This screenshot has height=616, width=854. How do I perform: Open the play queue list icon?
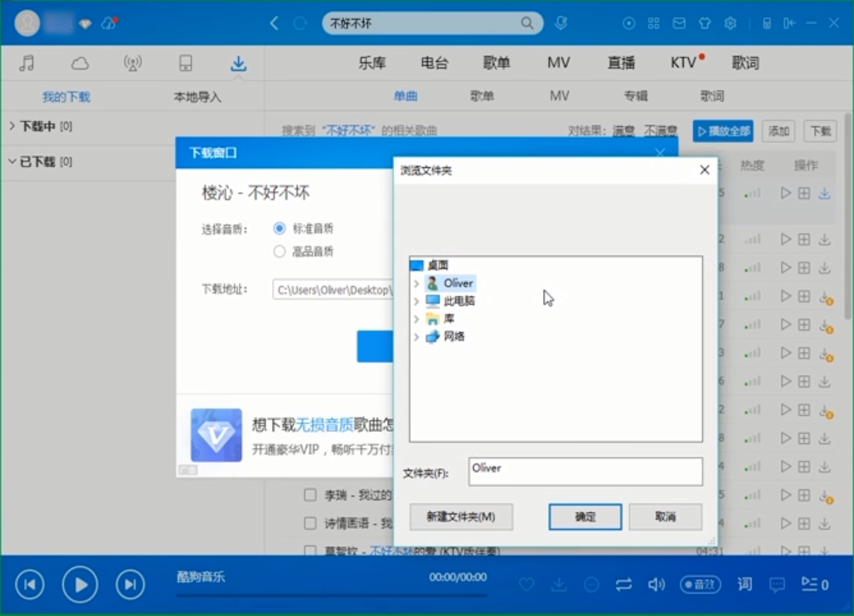(x=815, y=584)
